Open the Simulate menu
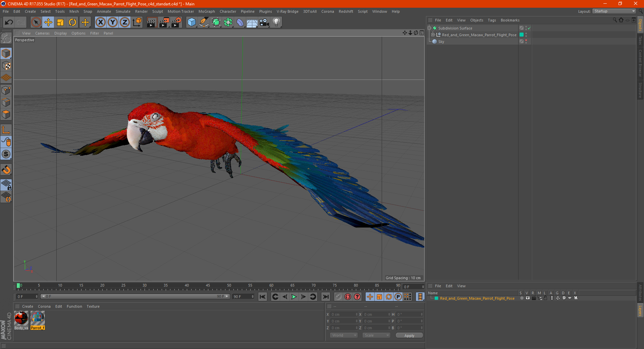This screenshot has width=644, height=349. 123,11
